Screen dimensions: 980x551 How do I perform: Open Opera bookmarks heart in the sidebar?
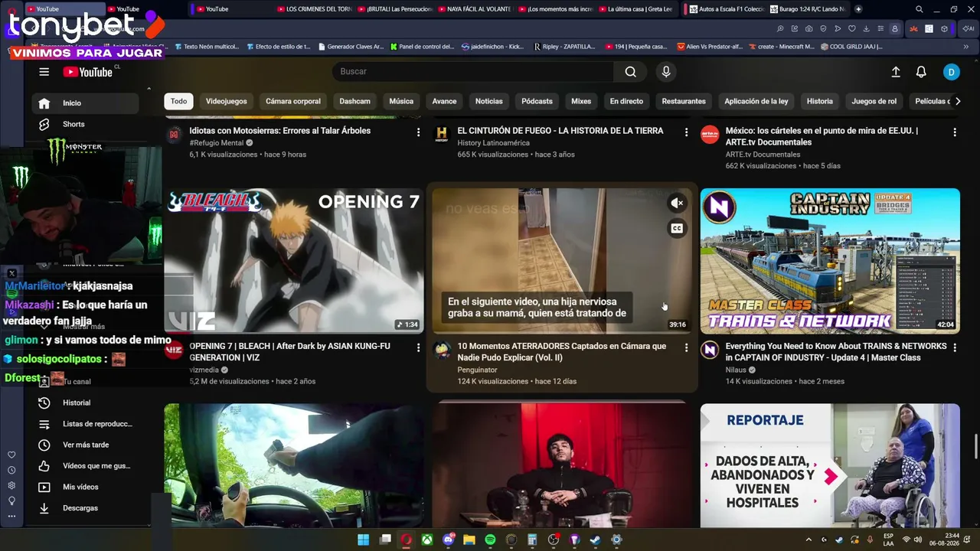(11, 455)
